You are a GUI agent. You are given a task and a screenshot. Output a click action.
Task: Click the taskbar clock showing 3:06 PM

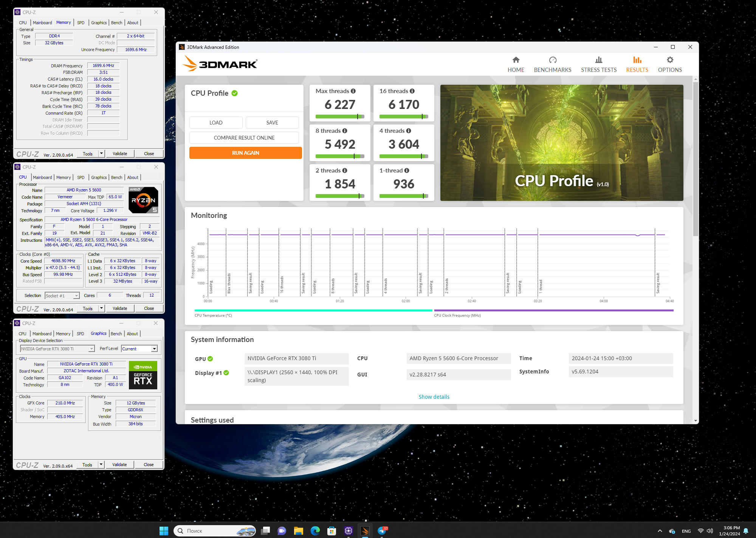[x=730, y=531]
